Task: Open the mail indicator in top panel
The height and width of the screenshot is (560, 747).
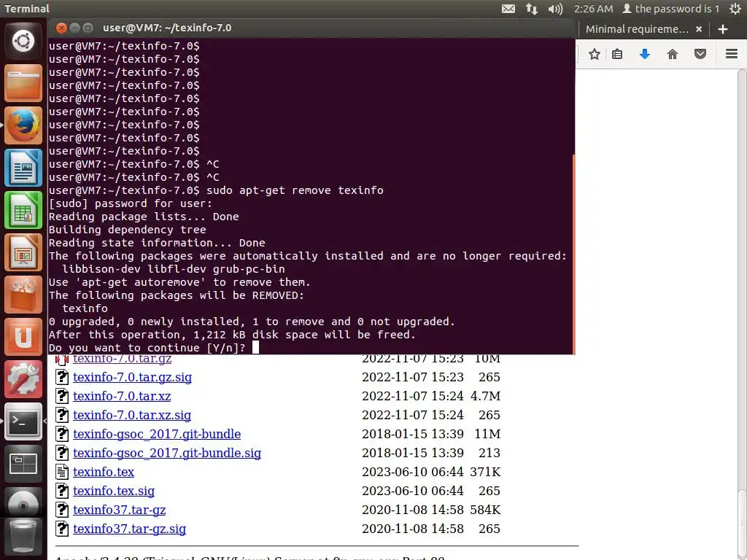Action: tap(508, 9)
